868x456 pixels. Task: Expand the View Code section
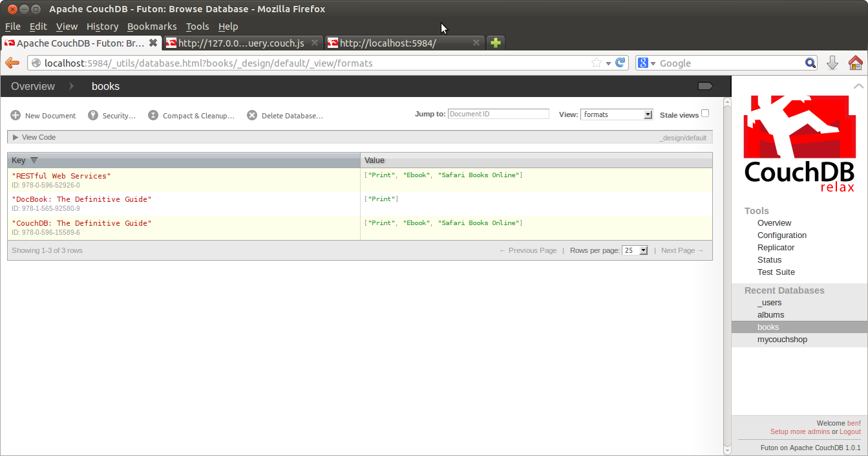(34, 137)
